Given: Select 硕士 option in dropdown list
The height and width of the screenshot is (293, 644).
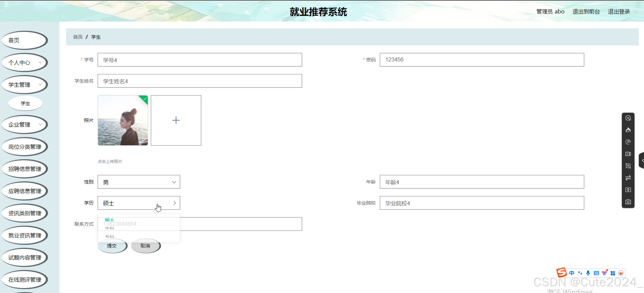Looking at the screenshot, I should [109, 220].
